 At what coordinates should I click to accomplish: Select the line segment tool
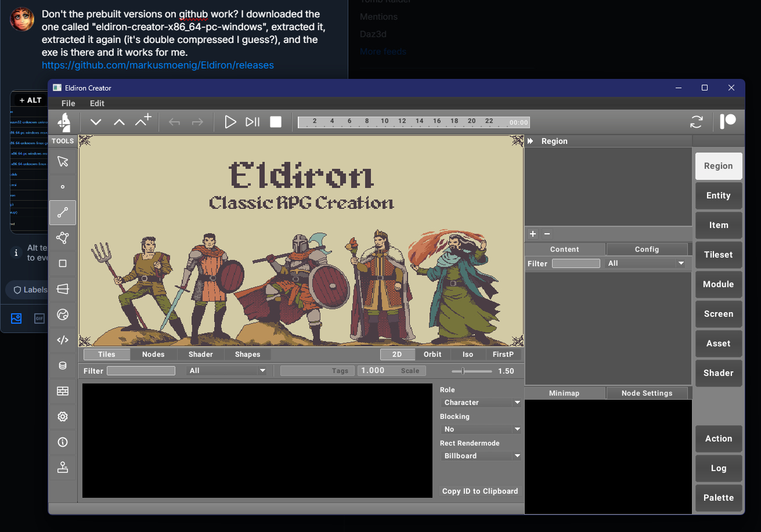tap(63, 212)
